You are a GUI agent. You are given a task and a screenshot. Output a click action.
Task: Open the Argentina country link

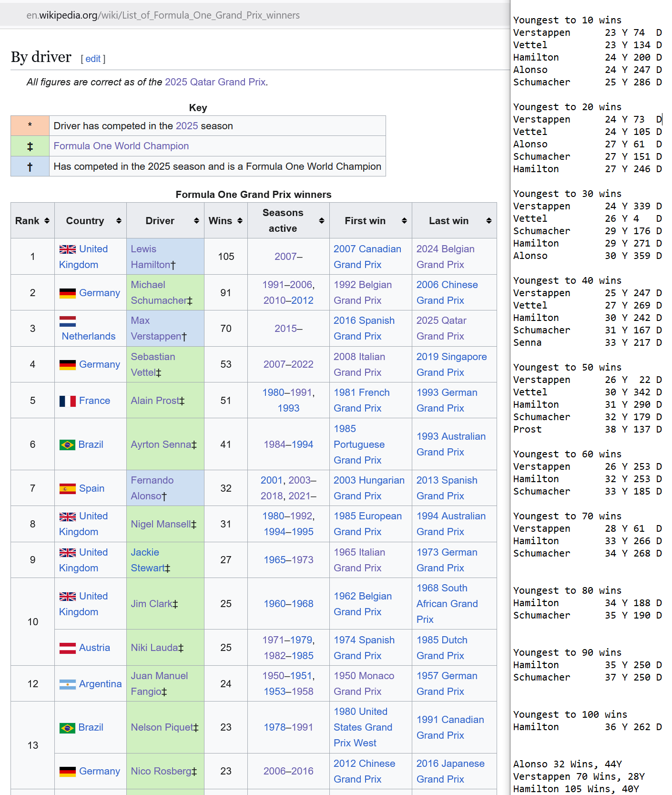(101, 684)
